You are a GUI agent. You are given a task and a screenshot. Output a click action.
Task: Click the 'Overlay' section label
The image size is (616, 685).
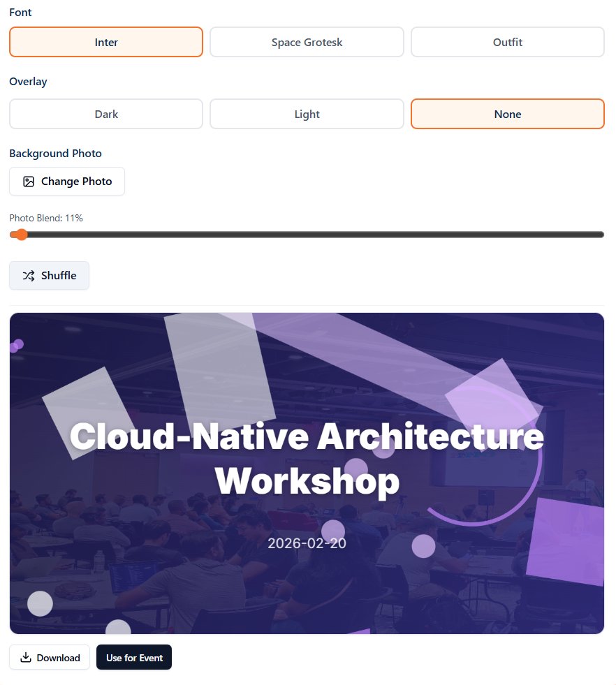28,82
